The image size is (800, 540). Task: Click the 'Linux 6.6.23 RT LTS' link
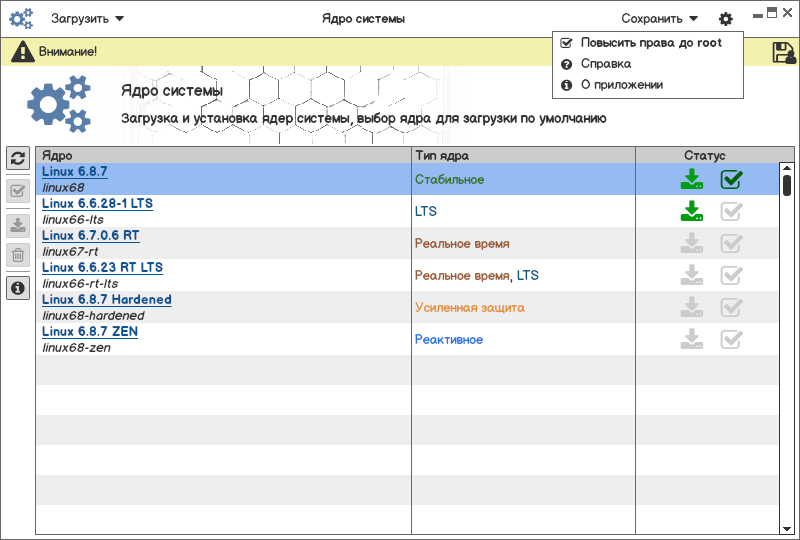(x=102, y=267)
